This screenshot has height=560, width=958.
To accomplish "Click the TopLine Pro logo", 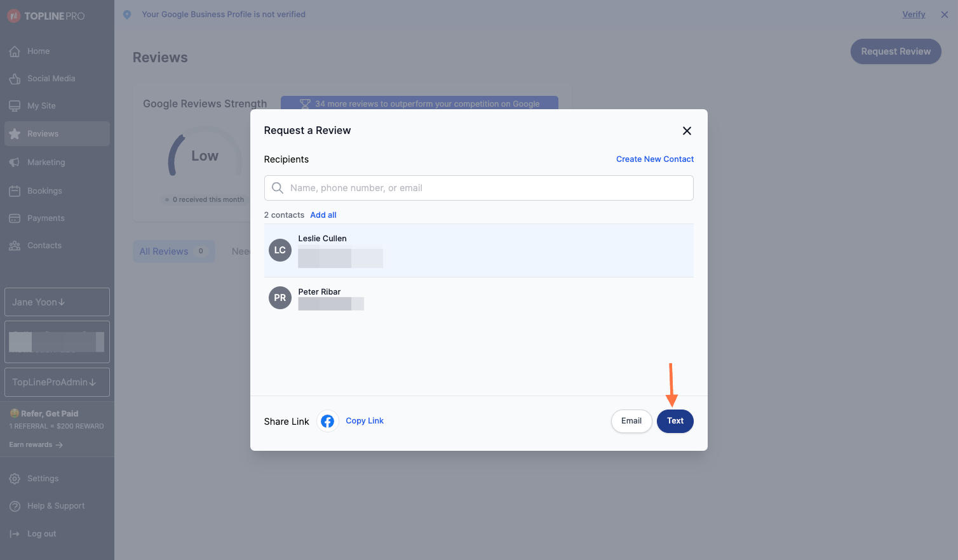I will click(x=46, y=16).
